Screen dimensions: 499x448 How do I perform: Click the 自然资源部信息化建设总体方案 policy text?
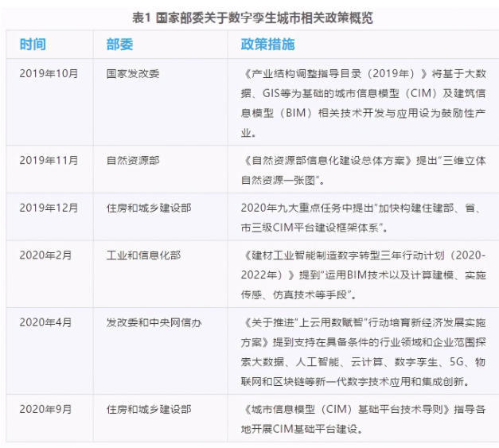click(x=362, y=169)
